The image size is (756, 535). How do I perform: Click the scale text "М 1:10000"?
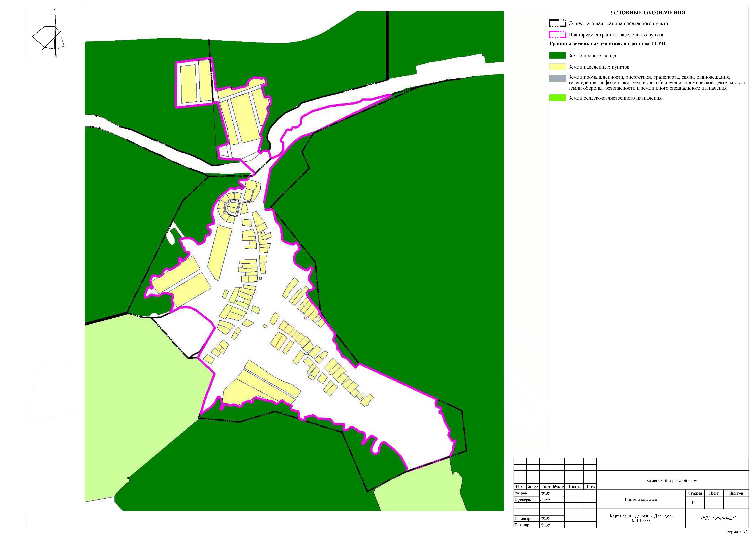(x=641, y=521)
